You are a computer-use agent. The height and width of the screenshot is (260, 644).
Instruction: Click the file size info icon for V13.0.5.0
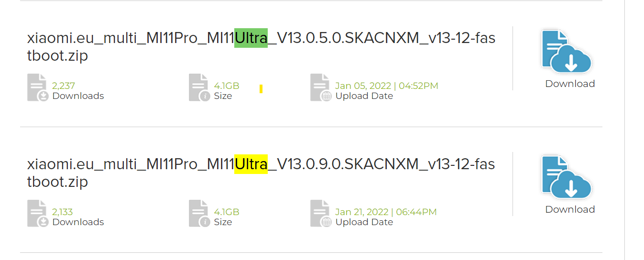coord(199,87)
